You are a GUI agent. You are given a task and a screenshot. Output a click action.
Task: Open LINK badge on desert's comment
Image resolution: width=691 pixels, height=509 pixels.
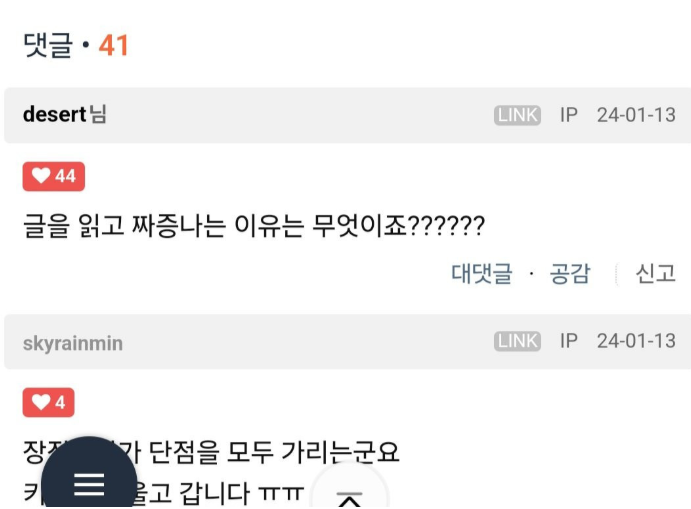pos(517,115)
